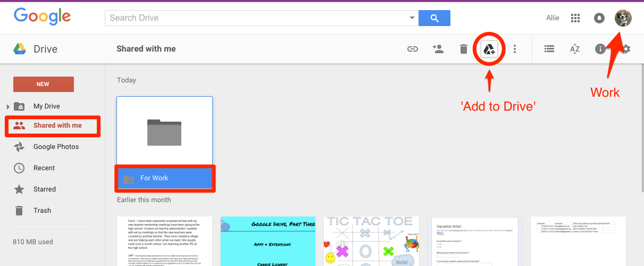Open My Drive in sidebar
This screenshot has height=266, width=644.
[x=47, y=106]
